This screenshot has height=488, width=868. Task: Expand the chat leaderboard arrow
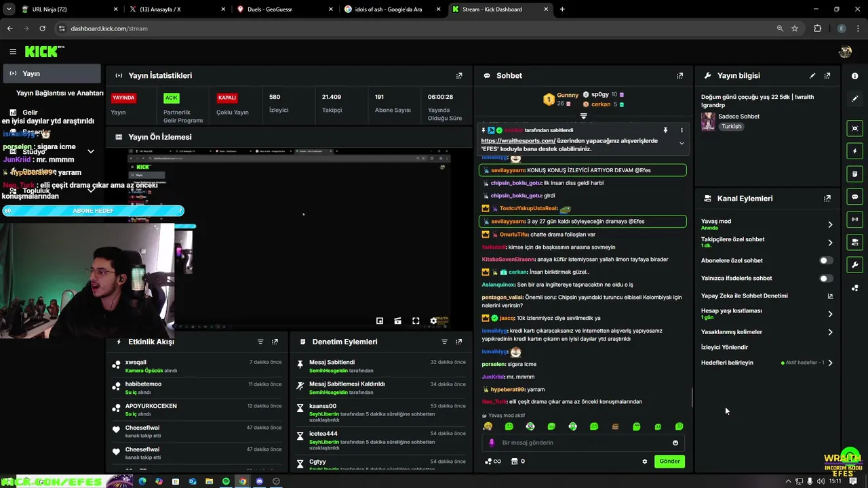[x=583, y=116]
